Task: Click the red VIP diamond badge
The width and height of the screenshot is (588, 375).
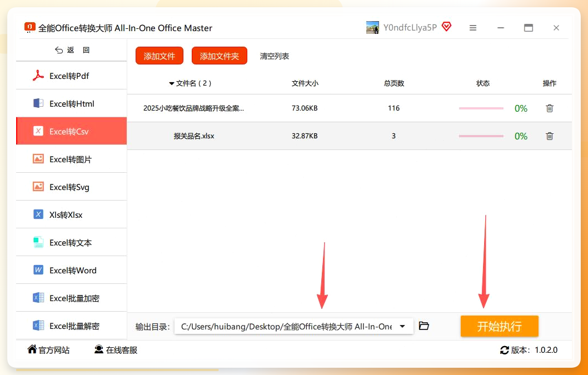Action: coord(446,27)
